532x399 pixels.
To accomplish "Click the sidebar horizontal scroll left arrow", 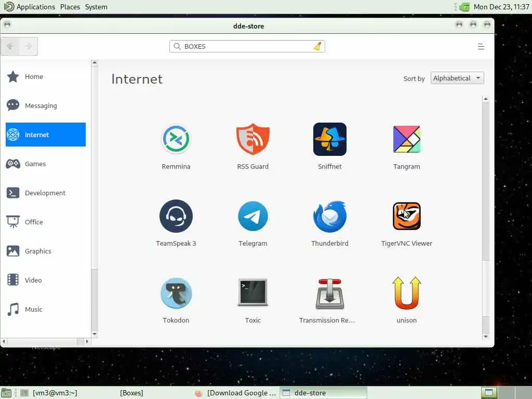I will click(x=4, y=341).
